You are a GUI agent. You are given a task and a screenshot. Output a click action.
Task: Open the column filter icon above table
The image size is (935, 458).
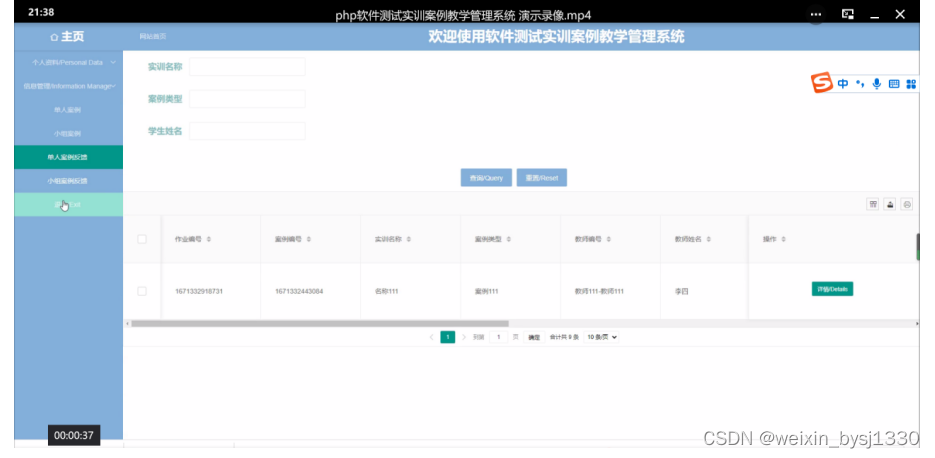[x=873, y=205]
